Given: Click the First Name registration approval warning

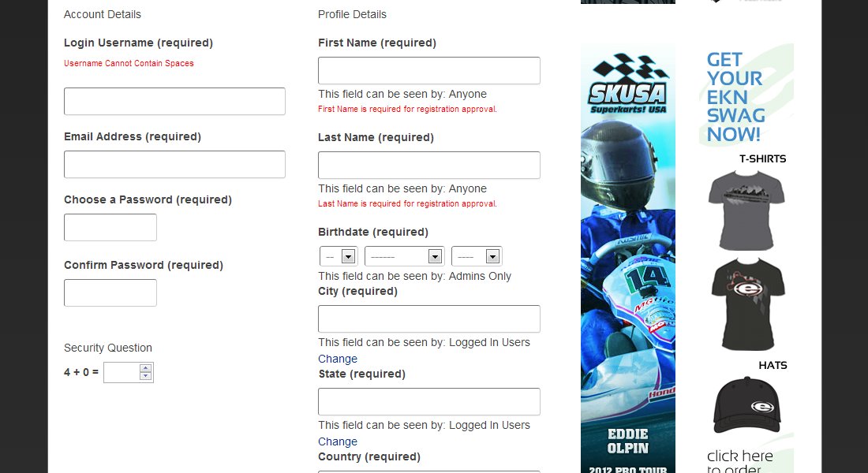Looking at the screenshot, I should point(407,109).
